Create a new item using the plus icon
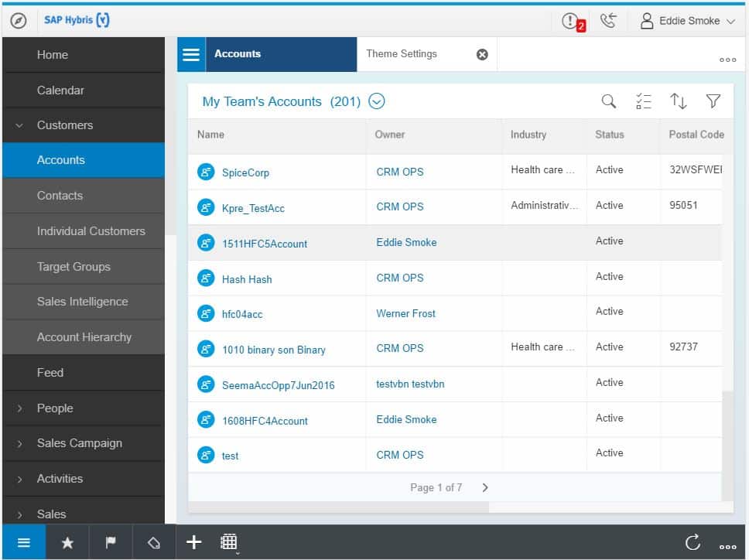749x560 pixels. 193,542
